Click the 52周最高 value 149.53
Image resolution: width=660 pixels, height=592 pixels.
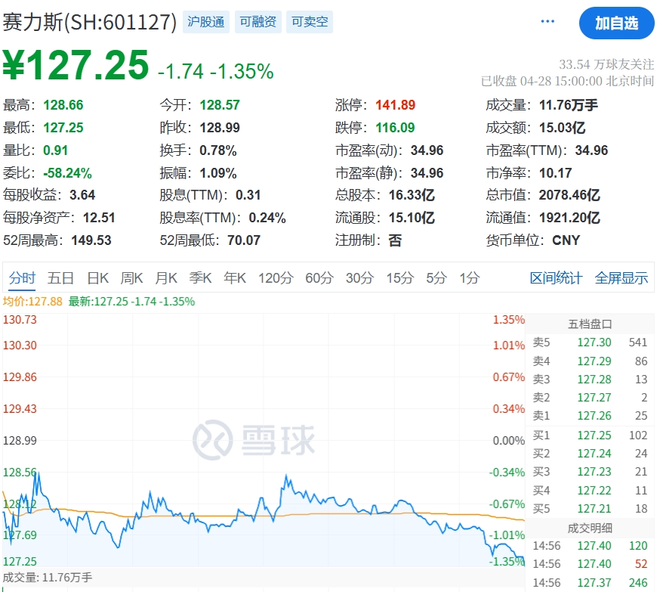pos(91,240)
